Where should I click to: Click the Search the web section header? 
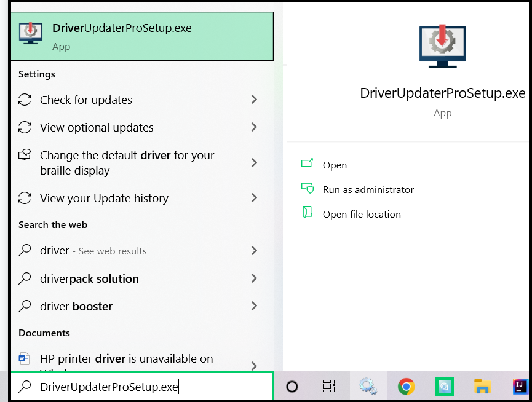53,225
